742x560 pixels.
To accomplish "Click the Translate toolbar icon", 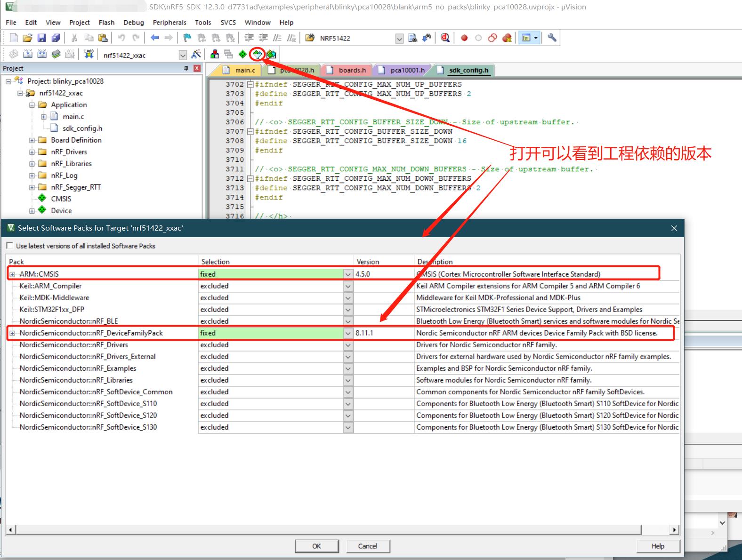I will 14,54.
